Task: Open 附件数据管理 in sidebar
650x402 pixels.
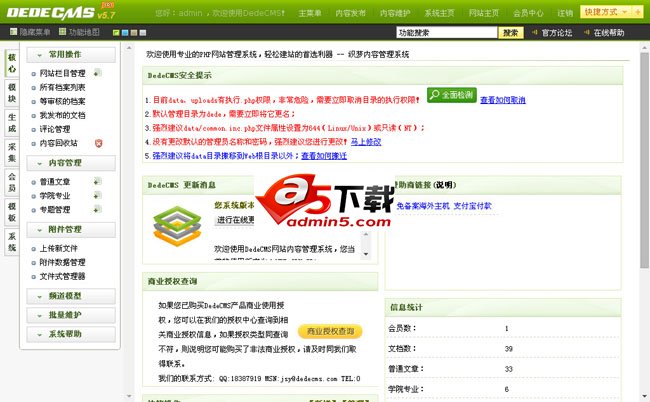Action: [62, 263]
